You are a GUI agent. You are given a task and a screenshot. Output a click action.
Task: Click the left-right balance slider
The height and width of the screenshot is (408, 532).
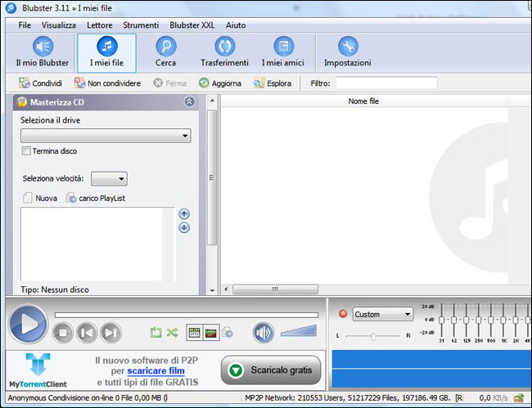373,336
